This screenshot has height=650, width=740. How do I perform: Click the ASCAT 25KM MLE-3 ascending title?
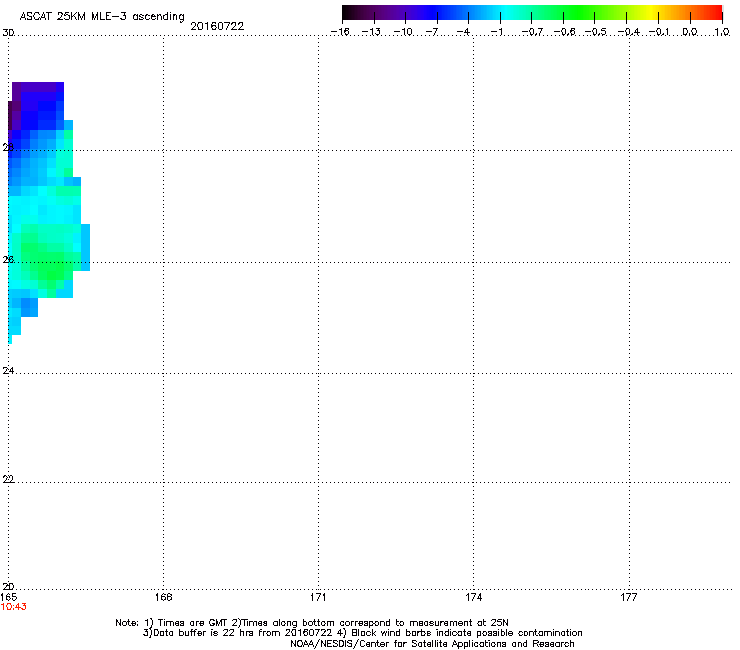tap(102, 17)
